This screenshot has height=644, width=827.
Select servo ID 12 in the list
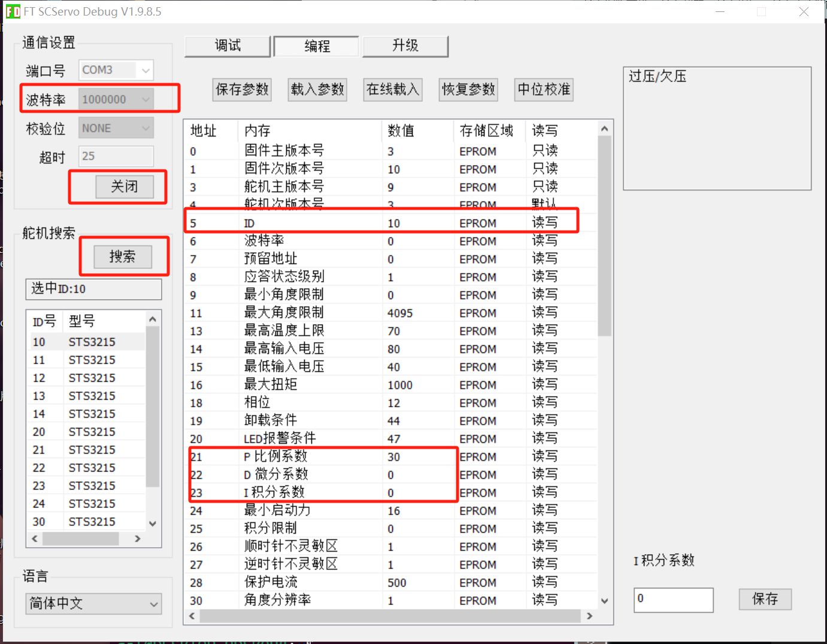(x=84, y=378)
